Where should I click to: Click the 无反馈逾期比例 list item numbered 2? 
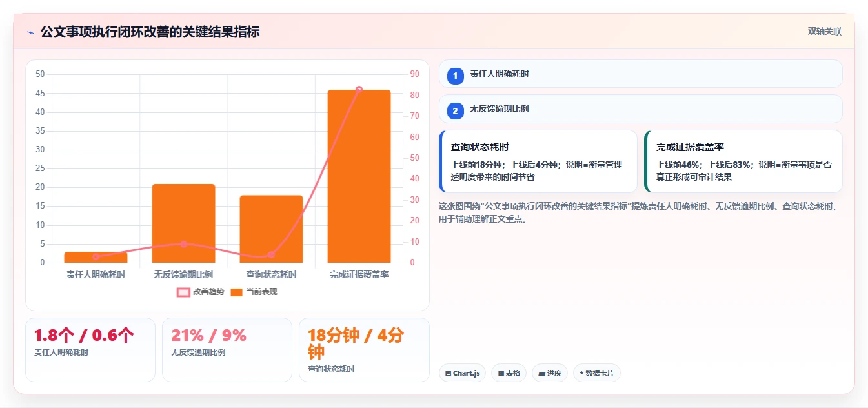coord(640,108)
